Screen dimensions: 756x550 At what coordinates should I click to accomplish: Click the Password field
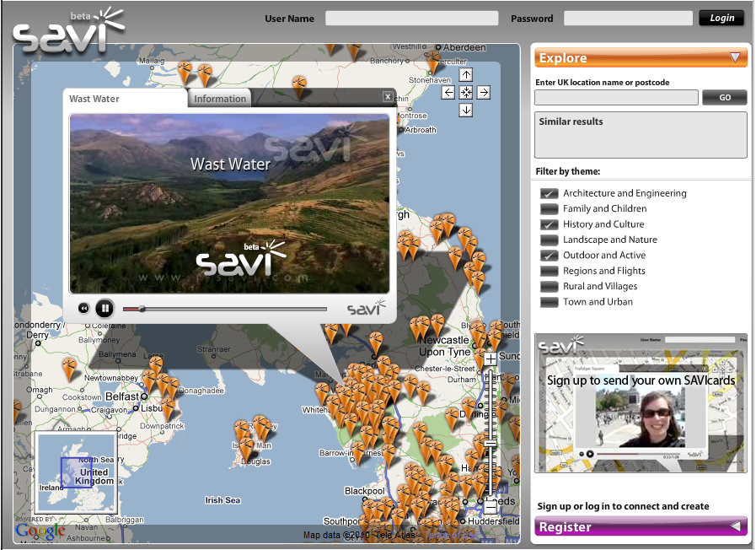(628, 19)
